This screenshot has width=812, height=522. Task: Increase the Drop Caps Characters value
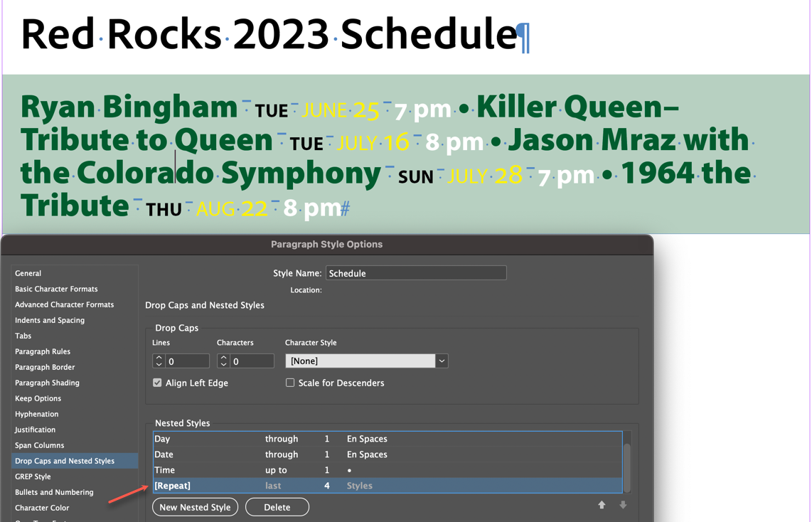pyautogui.click(x=223, y=357)
